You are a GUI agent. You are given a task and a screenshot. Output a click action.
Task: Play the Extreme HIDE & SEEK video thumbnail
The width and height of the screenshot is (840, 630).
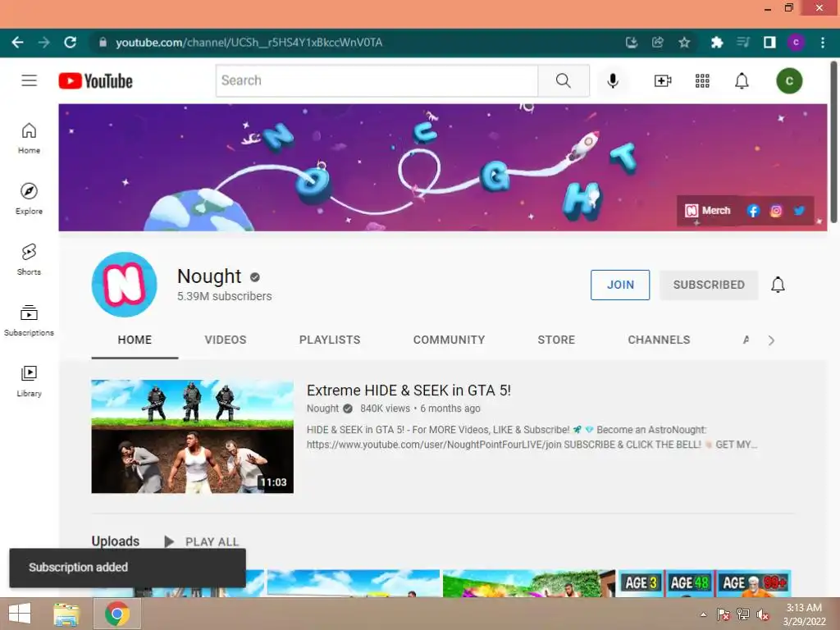pyautogui.click(x=192, y=436)
